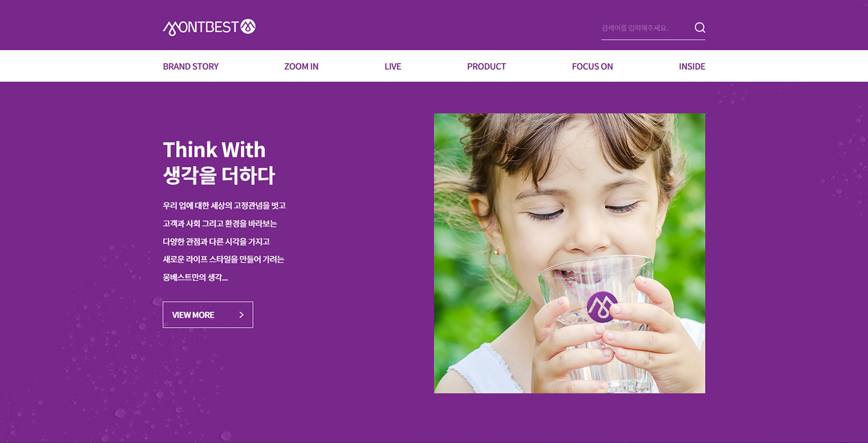The width and height of the screenshot is (868, 443).
Task: Click the photo of girl drinking water
Action: click(x=570, y=253)
